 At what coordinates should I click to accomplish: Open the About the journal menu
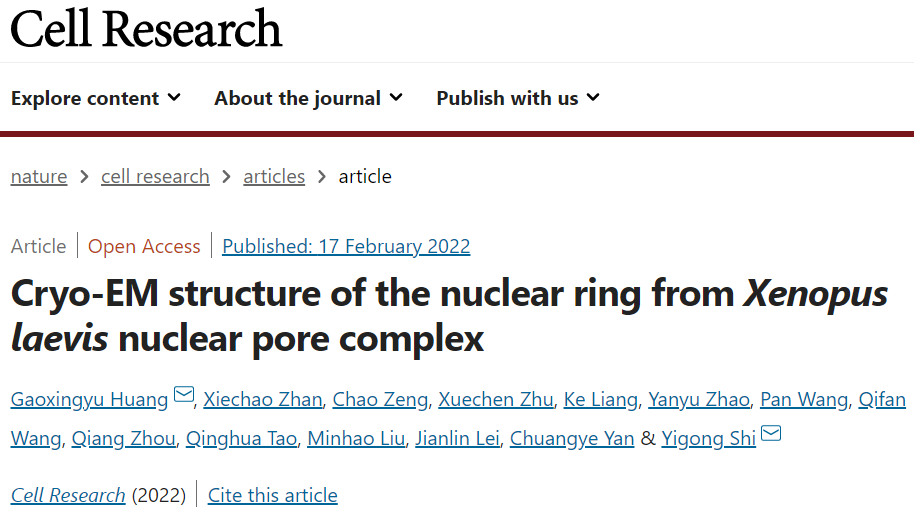pyautogui.click(x=308, y=98)
